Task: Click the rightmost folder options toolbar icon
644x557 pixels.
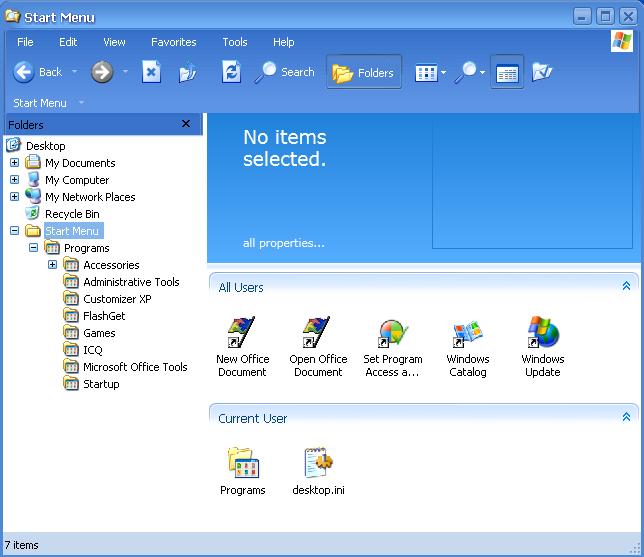Action: tap(542, 72)
